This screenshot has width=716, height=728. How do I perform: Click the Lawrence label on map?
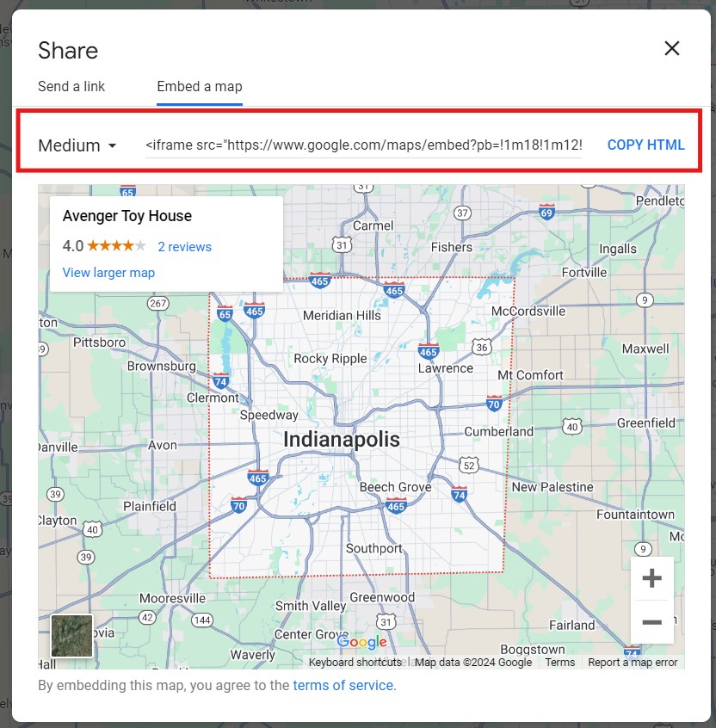point(445,368)
